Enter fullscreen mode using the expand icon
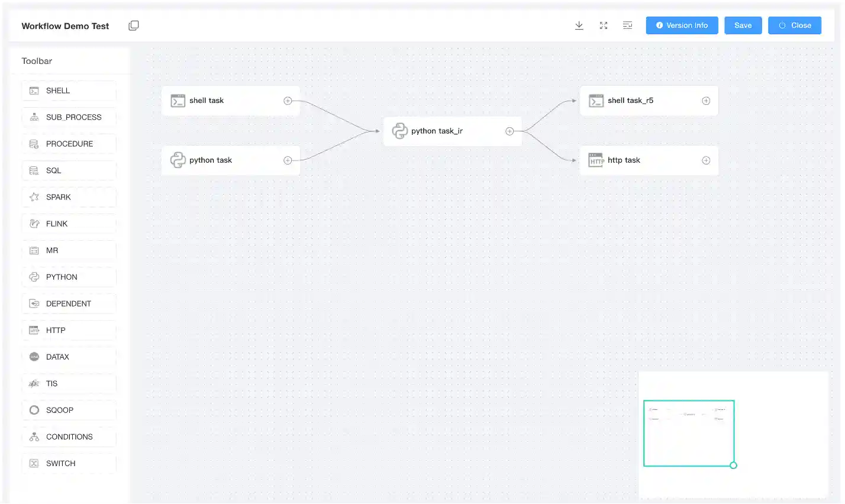The height and width of the screenshot is (504, 845). (x=603, y=25)
